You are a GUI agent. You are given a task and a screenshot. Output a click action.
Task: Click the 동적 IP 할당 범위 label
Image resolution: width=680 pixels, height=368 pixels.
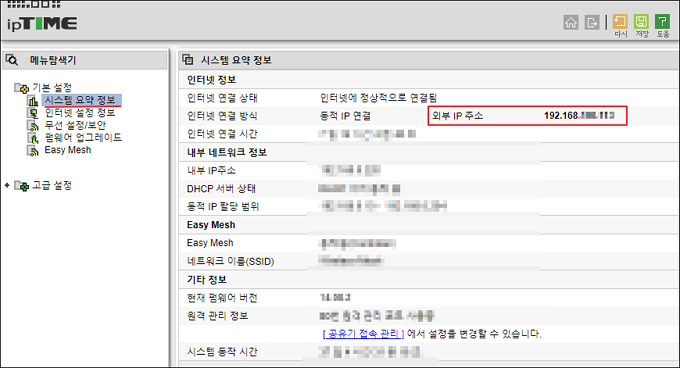coord(223,206)
